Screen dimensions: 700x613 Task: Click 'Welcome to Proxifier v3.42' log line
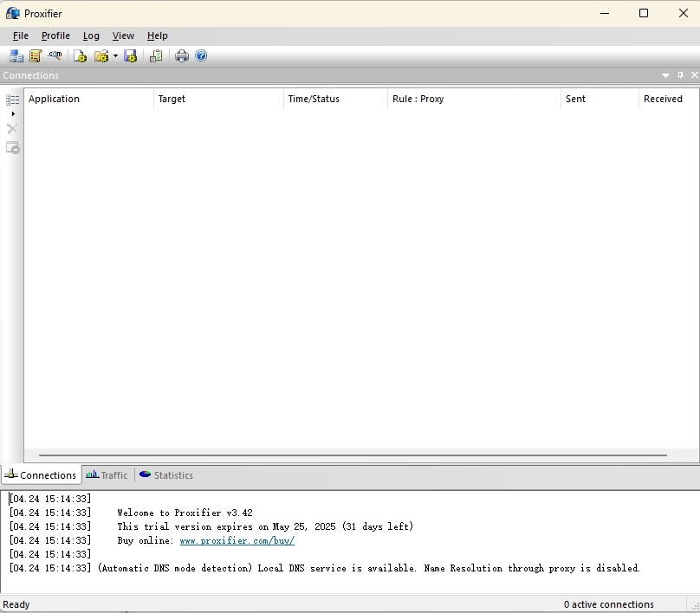point(185,513)
